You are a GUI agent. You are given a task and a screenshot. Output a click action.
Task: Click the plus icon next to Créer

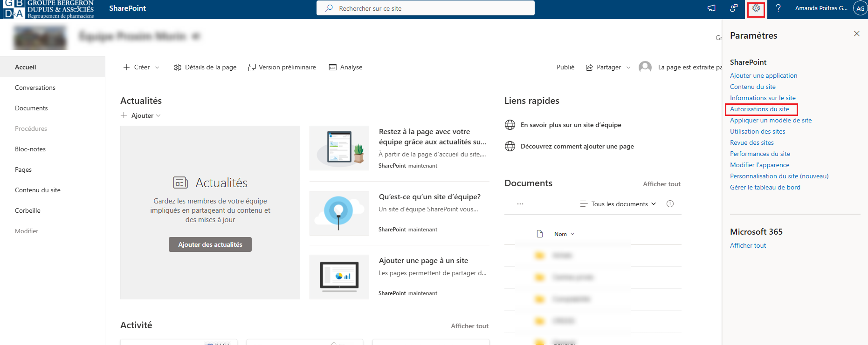click(x=126, y=68)
